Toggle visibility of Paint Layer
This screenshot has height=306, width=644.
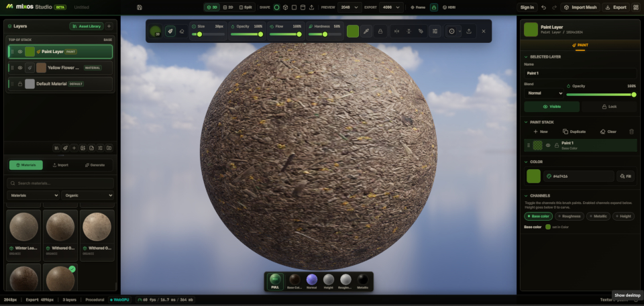point(20,52)
